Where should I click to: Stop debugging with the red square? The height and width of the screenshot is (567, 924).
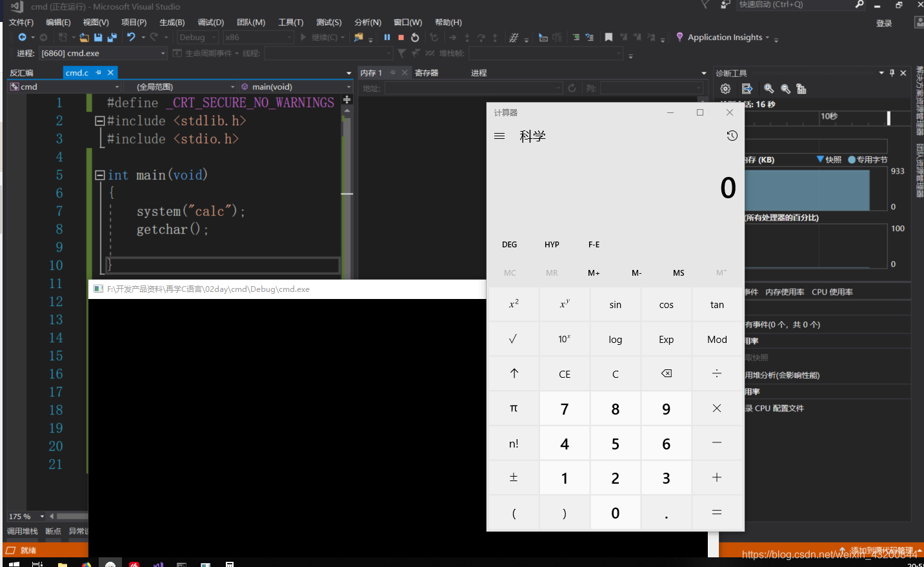[x=401, y=37]
